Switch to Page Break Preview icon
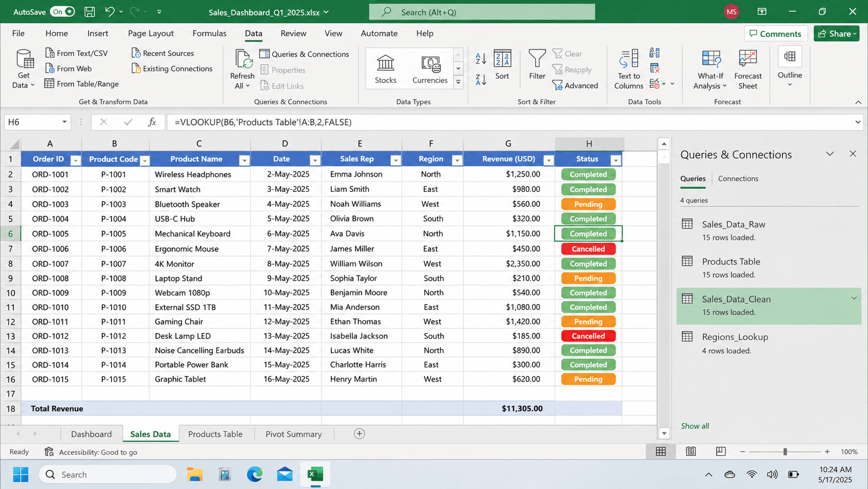 tap(721, 452)
